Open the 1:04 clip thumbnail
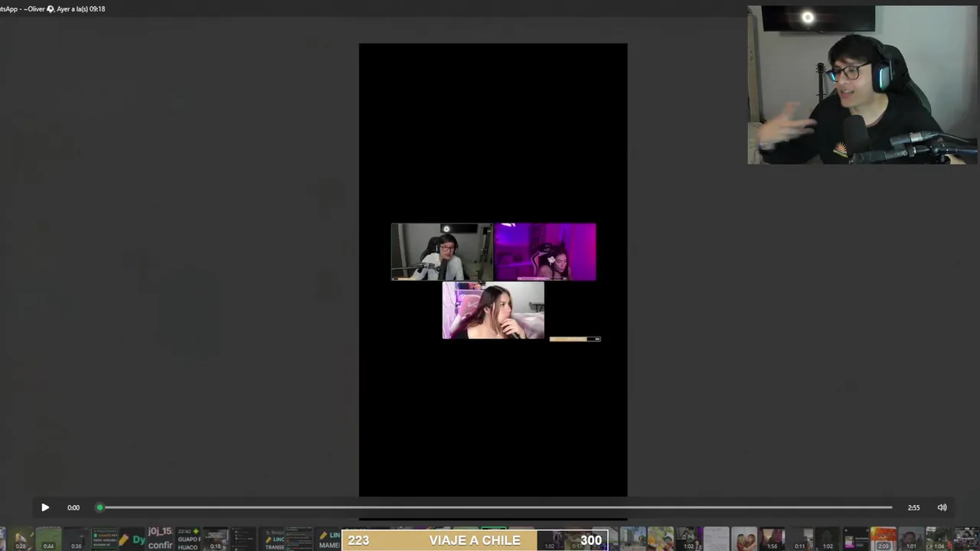This screenshot has height=551, width=980. (x=938, y=539)
